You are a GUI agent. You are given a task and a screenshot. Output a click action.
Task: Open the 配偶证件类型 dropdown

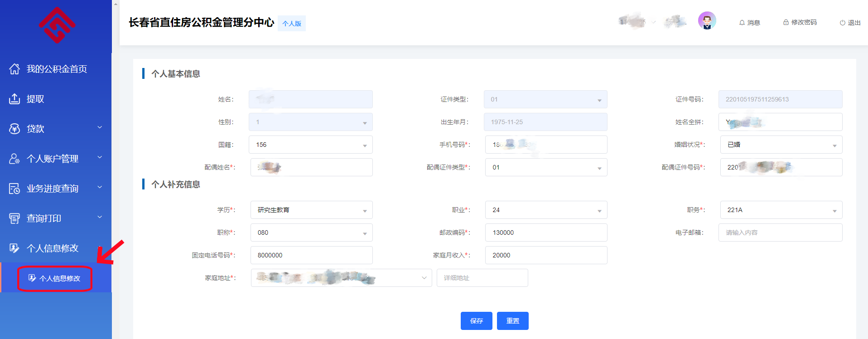(546, 167)
